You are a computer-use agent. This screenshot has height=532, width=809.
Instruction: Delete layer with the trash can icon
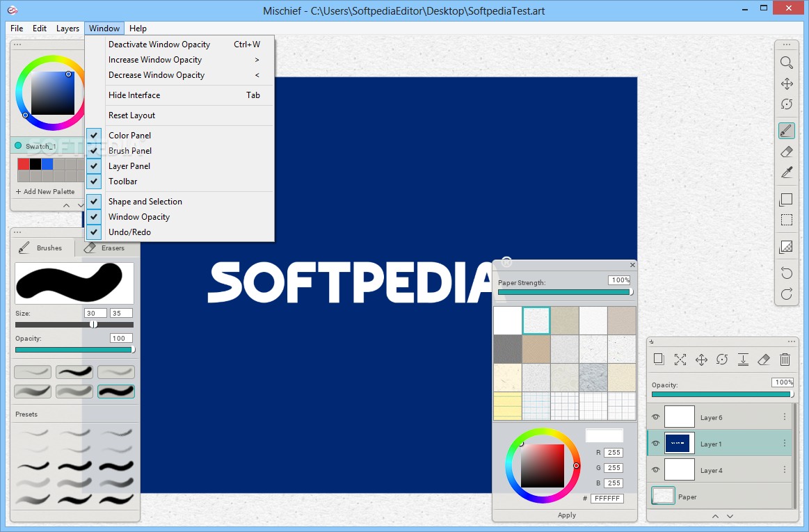[785, 360]
